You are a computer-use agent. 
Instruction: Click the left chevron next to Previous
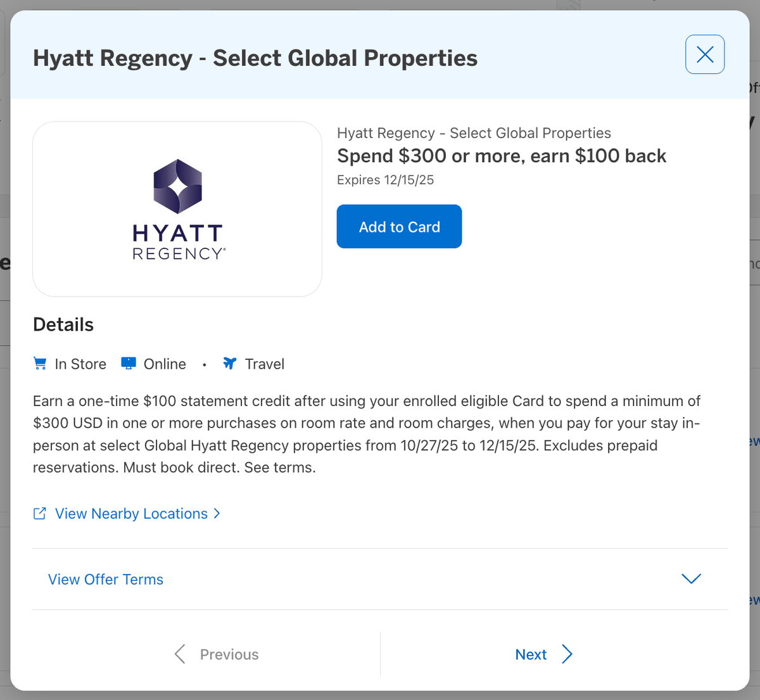pos(180,654)
